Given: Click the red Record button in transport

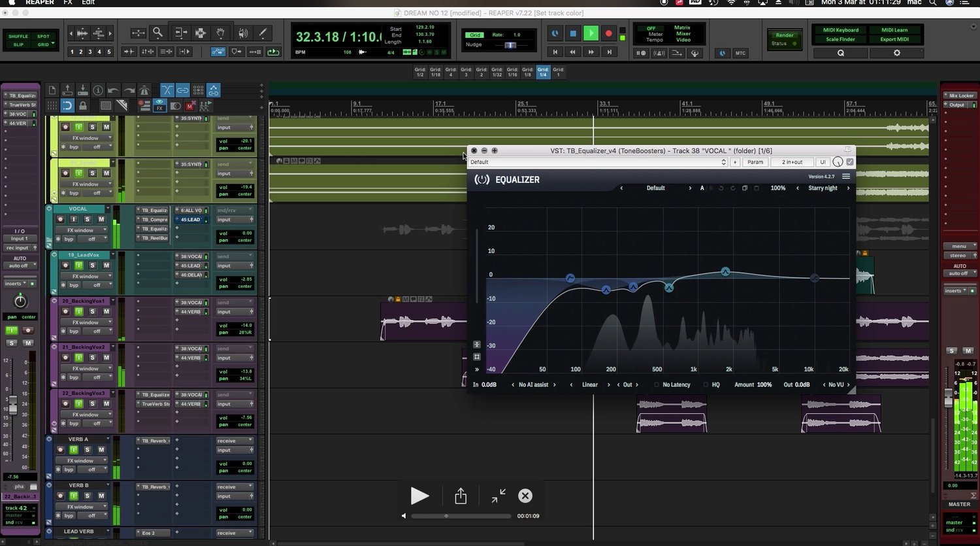Looking at the screenshot, I should (x=608, y=33).
